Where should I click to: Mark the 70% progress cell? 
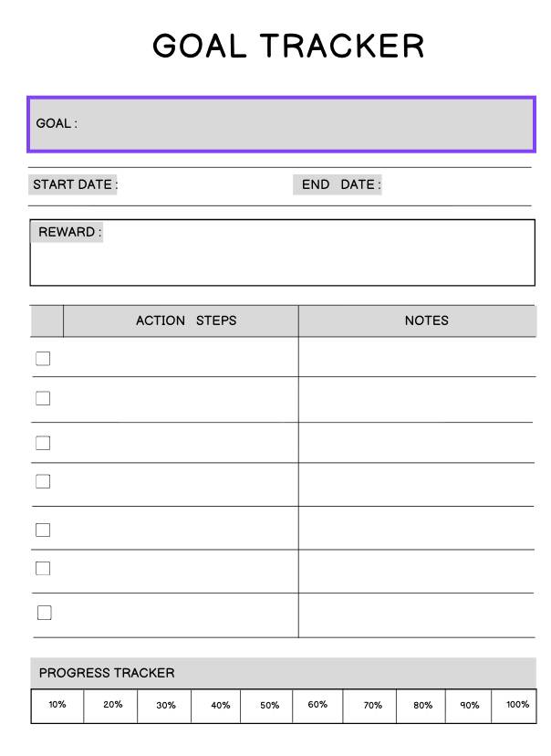372,706
